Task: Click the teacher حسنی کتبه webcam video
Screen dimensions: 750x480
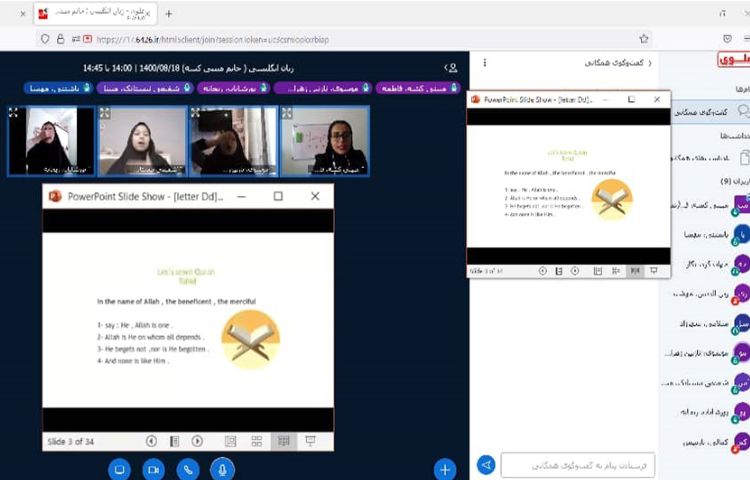Action: [x=325, y=141]
